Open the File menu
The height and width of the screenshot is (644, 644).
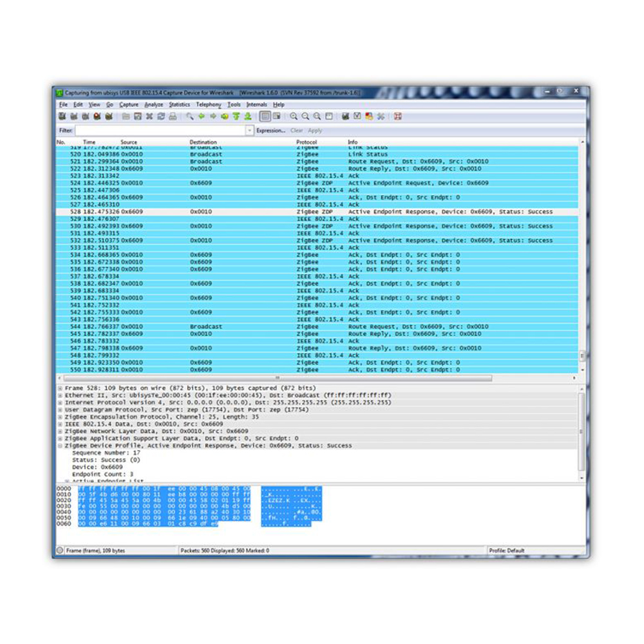pos(63,105)
